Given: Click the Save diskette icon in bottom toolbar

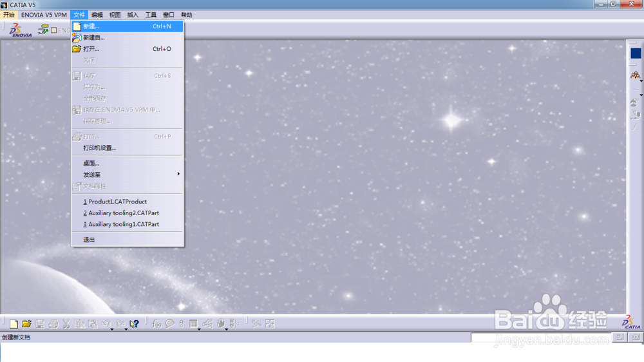Looking at the screenshot, I should click(40, 324).
